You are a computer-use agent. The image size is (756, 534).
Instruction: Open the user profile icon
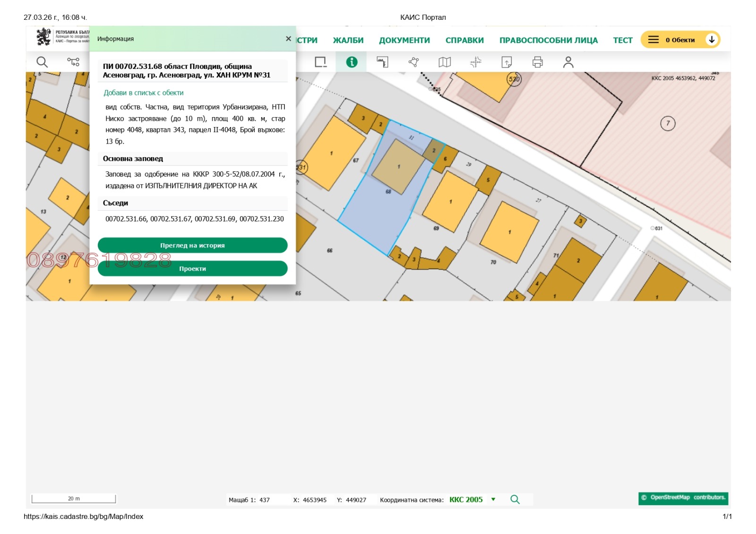pos(568,62)
